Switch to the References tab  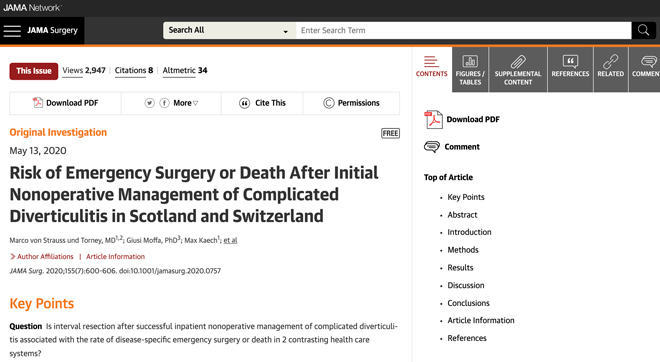pyautogui.click(x=570, y=69)
